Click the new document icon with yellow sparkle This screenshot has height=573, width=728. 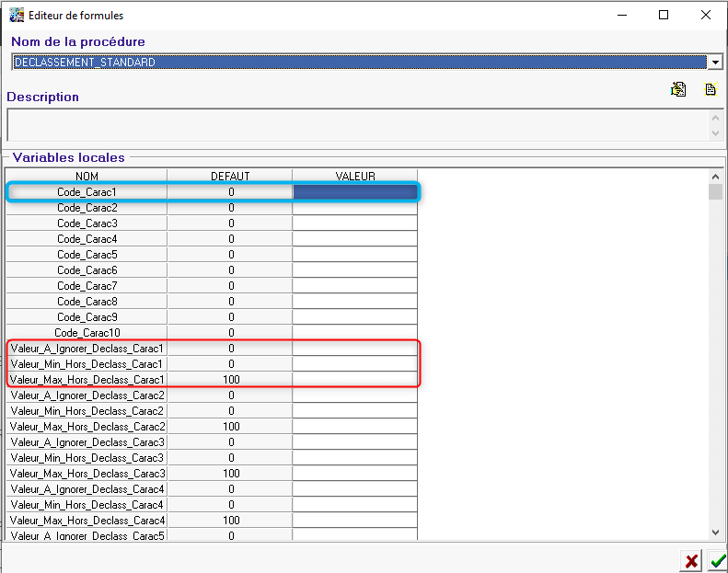[x=711, y=89]
